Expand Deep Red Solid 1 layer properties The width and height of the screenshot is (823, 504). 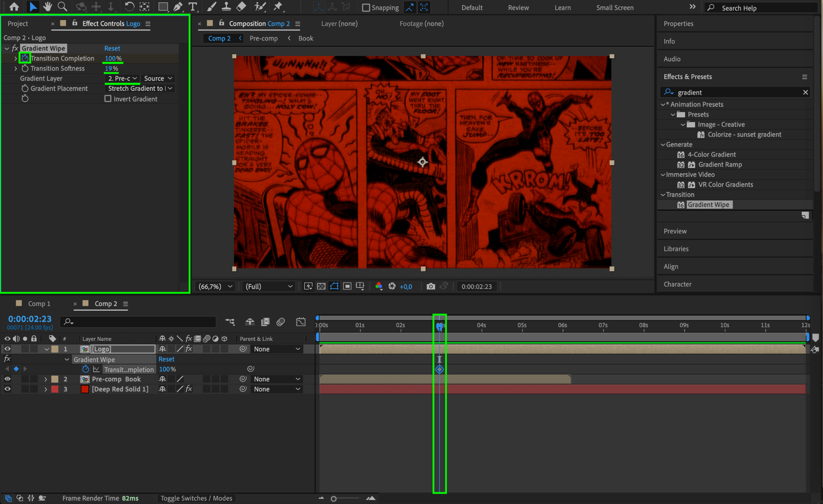click(x=46, y=389)
